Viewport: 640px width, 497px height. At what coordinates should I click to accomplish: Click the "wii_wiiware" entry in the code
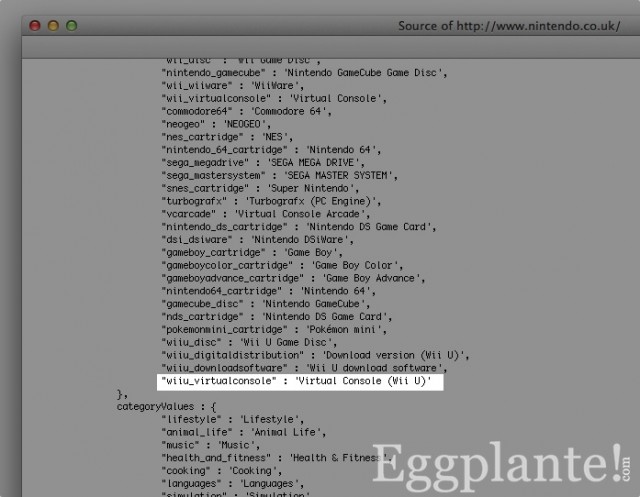point(233,86)
